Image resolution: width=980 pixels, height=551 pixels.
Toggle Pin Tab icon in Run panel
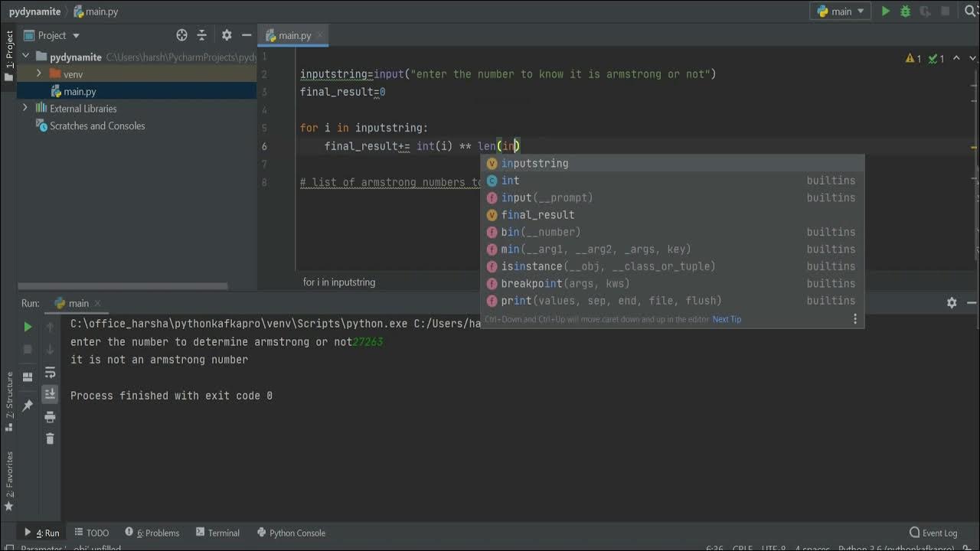pos(28,406)
